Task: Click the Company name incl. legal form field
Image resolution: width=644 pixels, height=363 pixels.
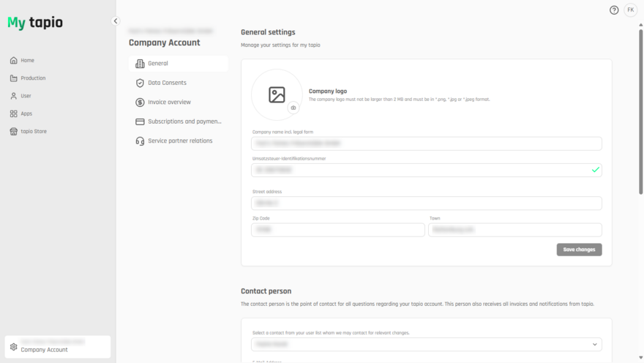Action: (x=427, y=143)
